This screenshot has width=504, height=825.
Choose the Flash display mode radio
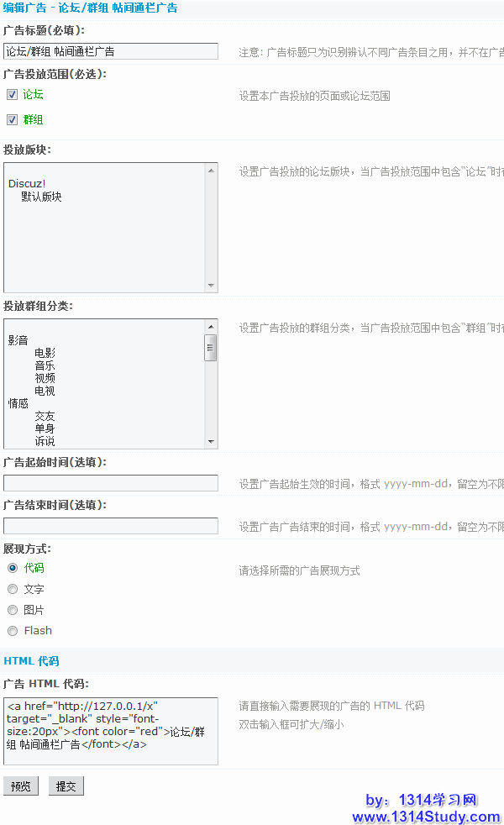click(13, 631)
